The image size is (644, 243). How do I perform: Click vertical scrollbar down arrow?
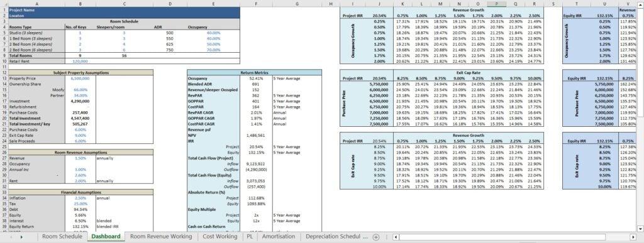pos(640,229)
